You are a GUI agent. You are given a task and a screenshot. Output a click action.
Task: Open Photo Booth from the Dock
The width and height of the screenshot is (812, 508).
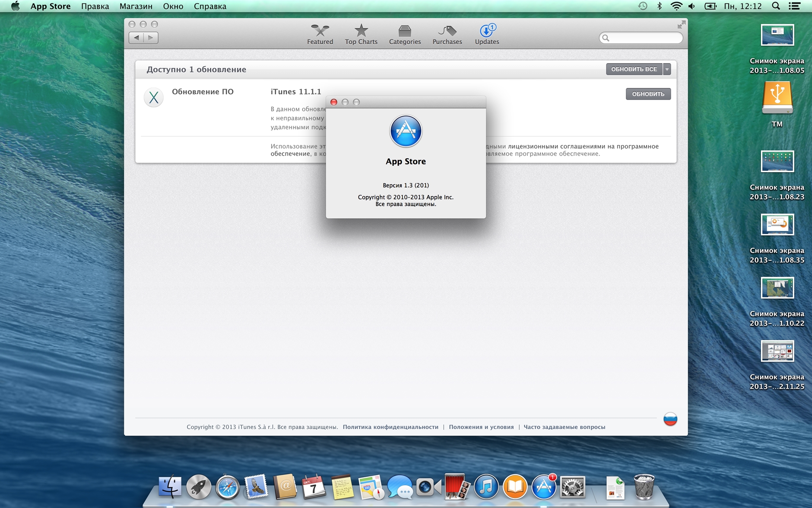[x=457, y=487]
